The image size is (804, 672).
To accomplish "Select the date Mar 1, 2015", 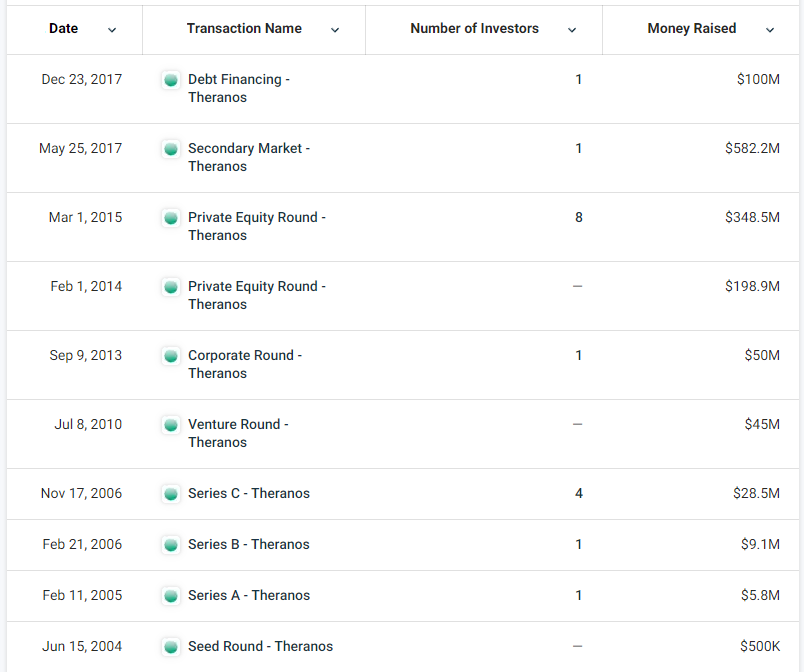I will (x=86, y=217).
